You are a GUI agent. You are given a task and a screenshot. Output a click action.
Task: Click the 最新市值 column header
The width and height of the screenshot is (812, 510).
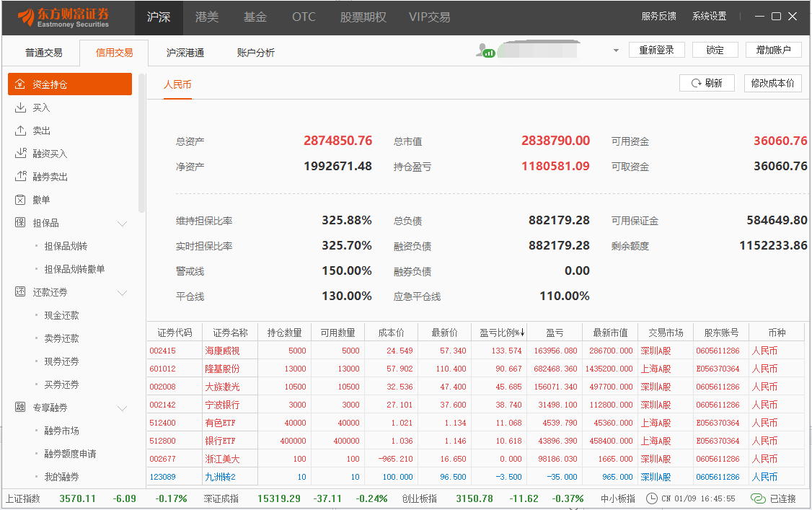coord(610,333)
